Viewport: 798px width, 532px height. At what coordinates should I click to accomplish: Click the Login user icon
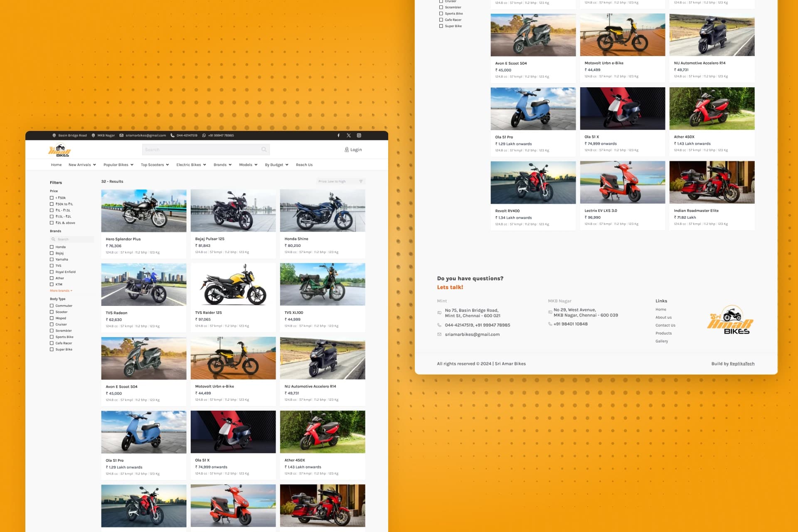pyautogui.click(x=347, y=150)
